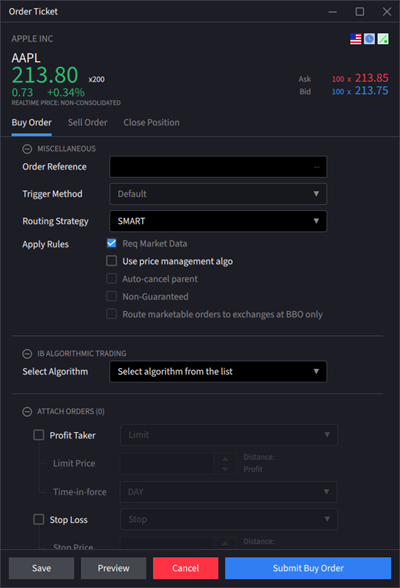Click the Limit Price field
The height and width of the screenshot is (588, 400).
[x=167, y=464]
